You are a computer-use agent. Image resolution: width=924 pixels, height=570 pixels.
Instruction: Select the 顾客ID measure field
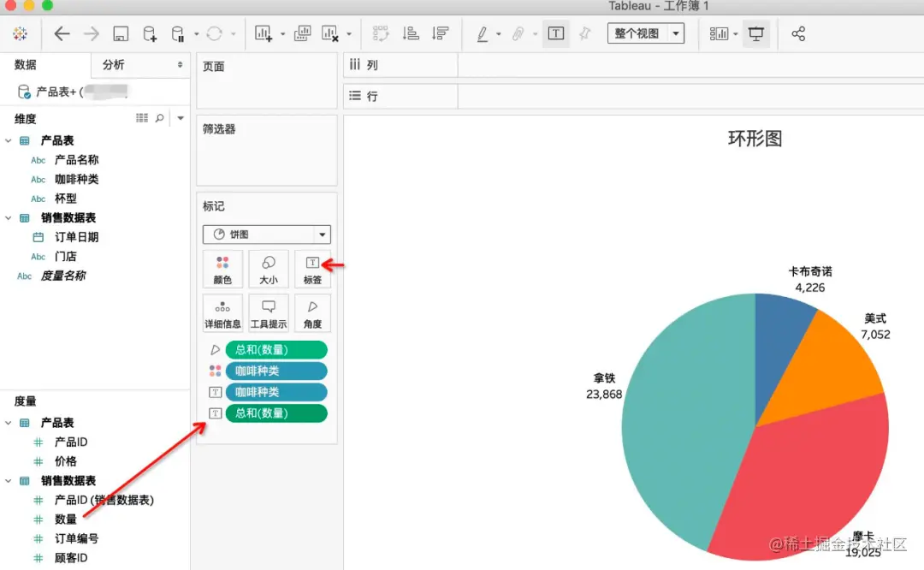tap(71, 558)
